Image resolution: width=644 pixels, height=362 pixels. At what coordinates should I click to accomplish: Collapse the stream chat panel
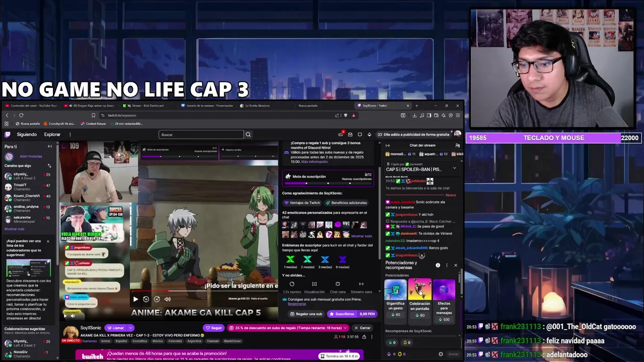pyautogui.click(x=387, y=145)
